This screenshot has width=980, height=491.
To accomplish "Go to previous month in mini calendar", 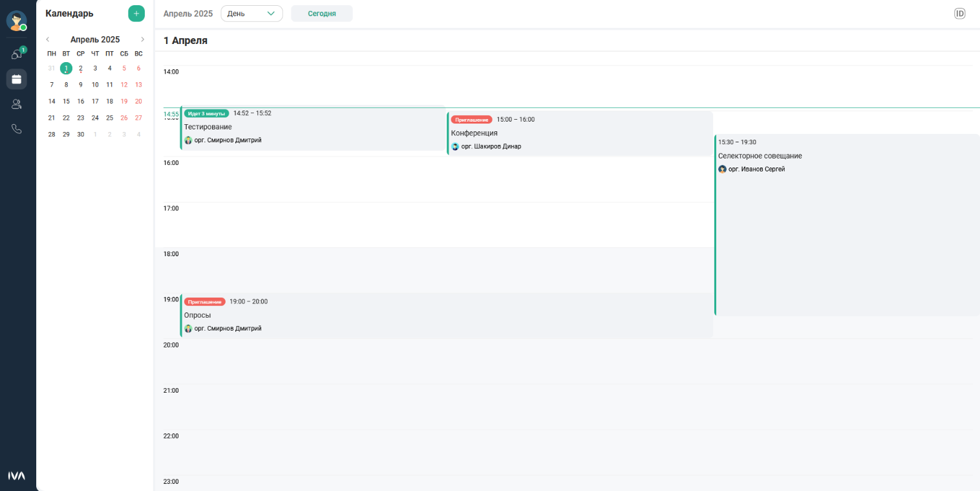I will (x=48, y=39).
